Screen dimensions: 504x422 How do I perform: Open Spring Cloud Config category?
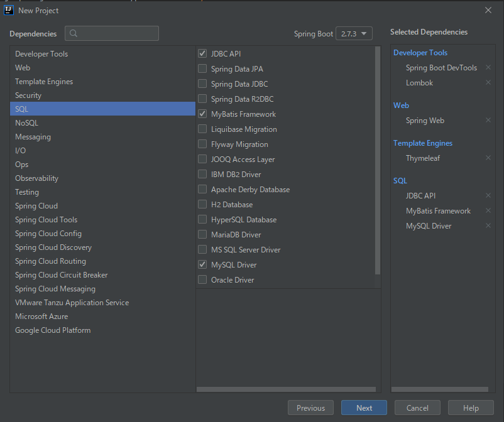(102, 233)
